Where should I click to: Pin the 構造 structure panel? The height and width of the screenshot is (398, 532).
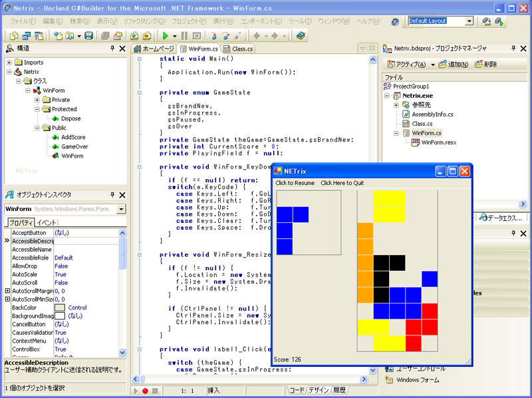pos(112,48)
